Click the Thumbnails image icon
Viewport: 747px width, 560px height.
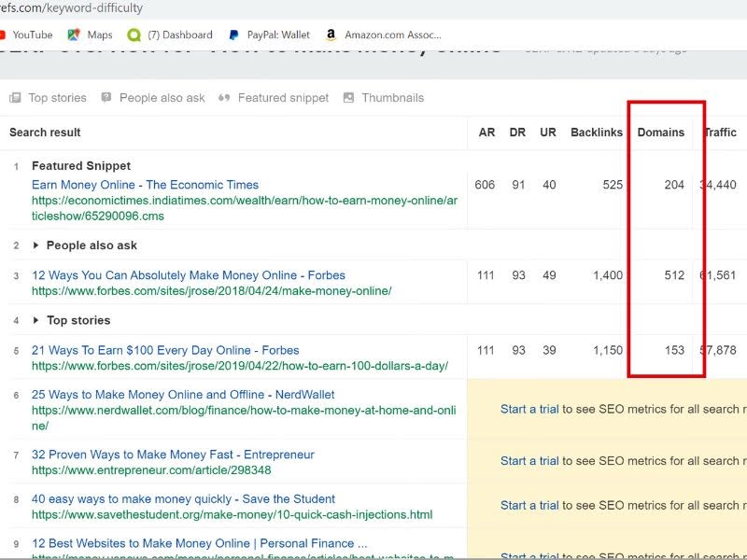pyautogui.click(x=349, y=97)
